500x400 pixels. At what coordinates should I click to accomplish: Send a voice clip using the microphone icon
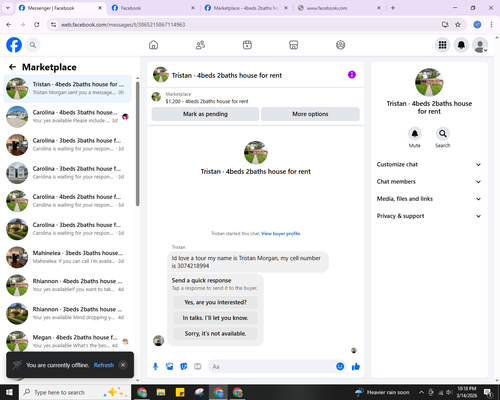point(155,367)
